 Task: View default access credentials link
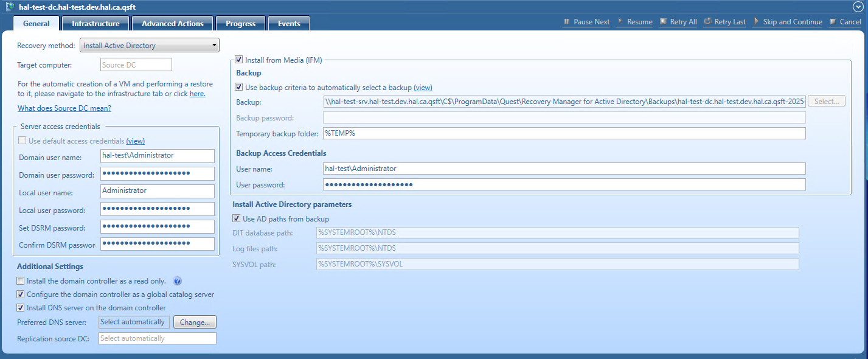point(136,141)
